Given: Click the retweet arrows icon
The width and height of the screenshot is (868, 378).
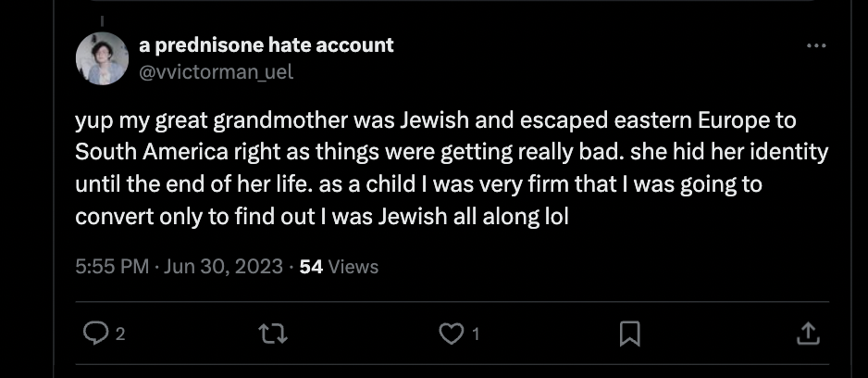Looking at the screenshot, I should click(x=274, y=334).
